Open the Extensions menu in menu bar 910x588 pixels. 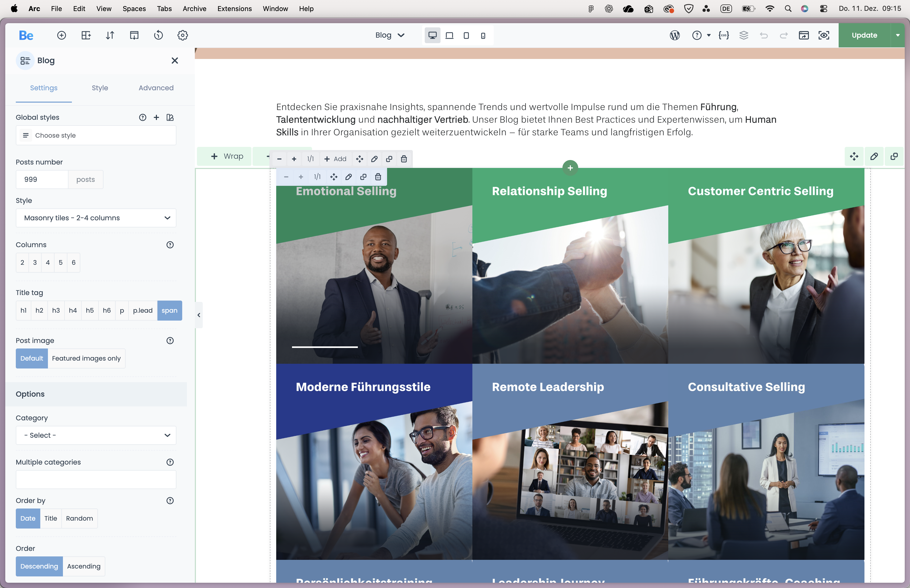234,8
